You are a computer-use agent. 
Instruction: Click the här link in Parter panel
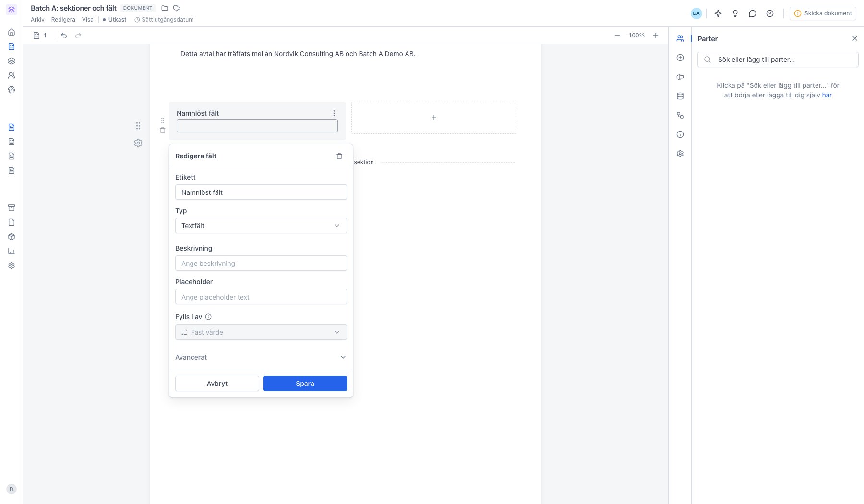click(827, 95)
